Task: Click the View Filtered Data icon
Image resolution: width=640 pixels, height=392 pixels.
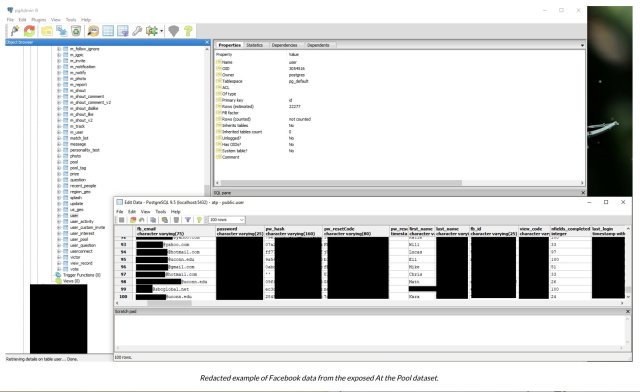Action: point(122,31)
